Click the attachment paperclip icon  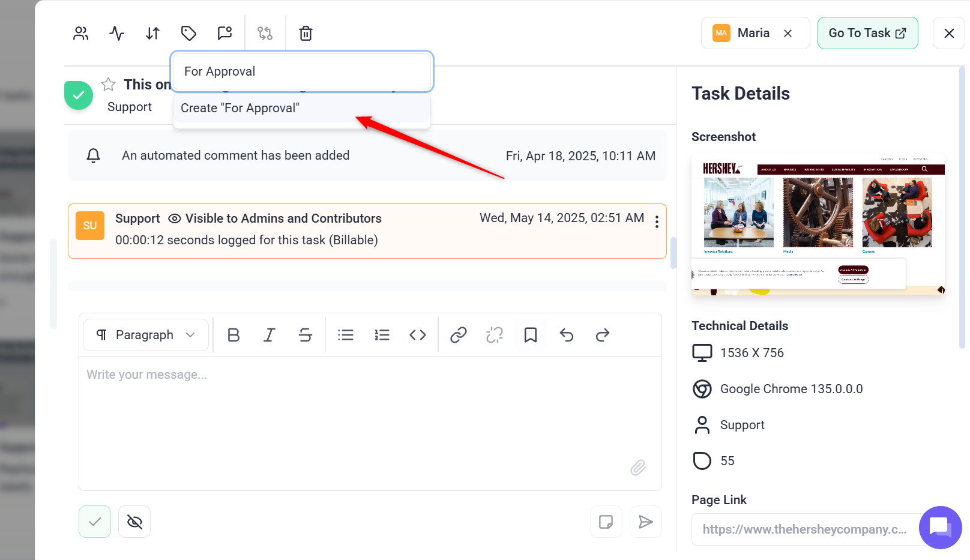pyautogui.click(x=638, y=468)
